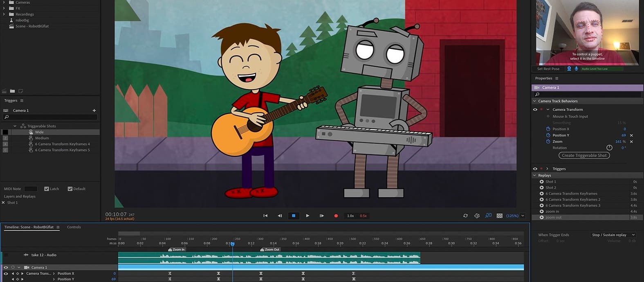
Task: Open the Stop / Sustain replay dropdown
Action: click(x=613, y=235)
